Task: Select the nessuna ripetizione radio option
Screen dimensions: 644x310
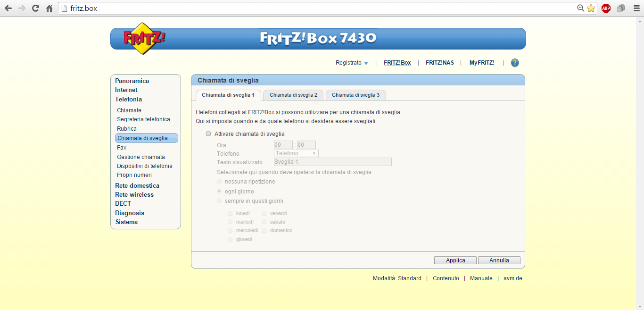Action: (219, 182)
